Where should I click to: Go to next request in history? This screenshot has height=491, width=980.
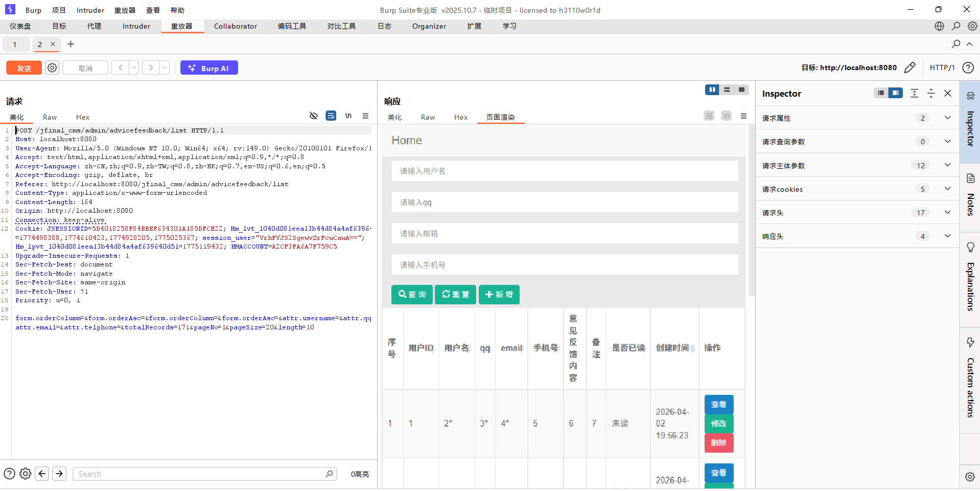151,68
